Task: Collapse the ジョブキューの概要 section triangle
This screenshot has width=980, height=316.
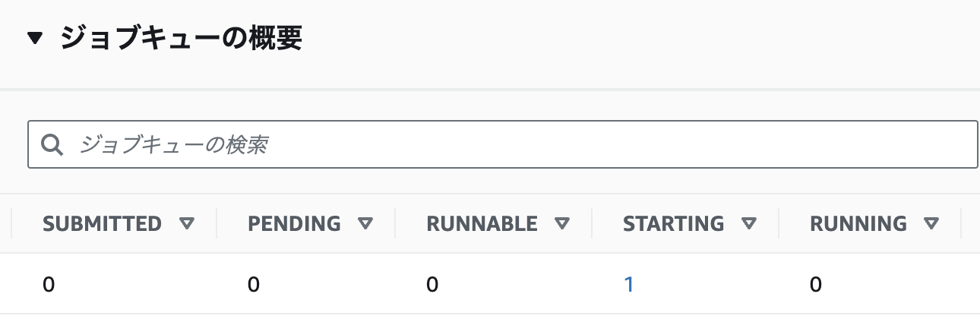Action: click(35, 38)
